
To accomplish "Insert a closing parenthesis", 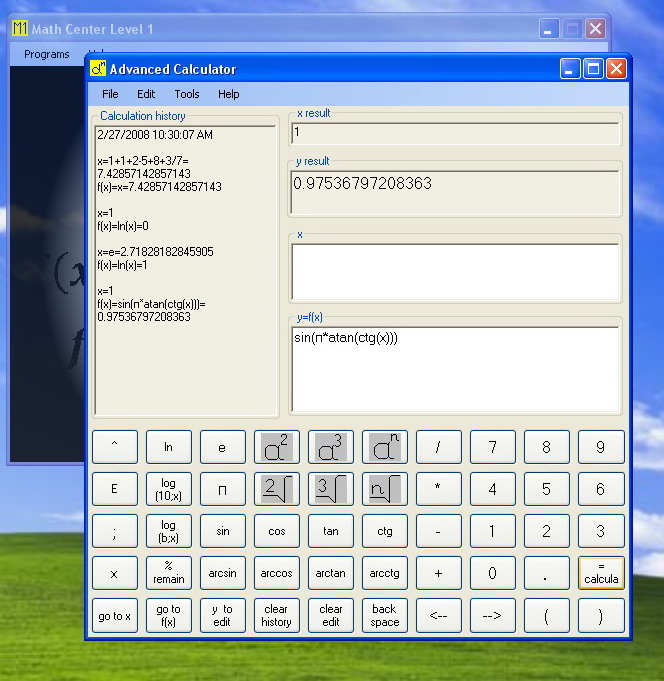I will click(601, 615).
